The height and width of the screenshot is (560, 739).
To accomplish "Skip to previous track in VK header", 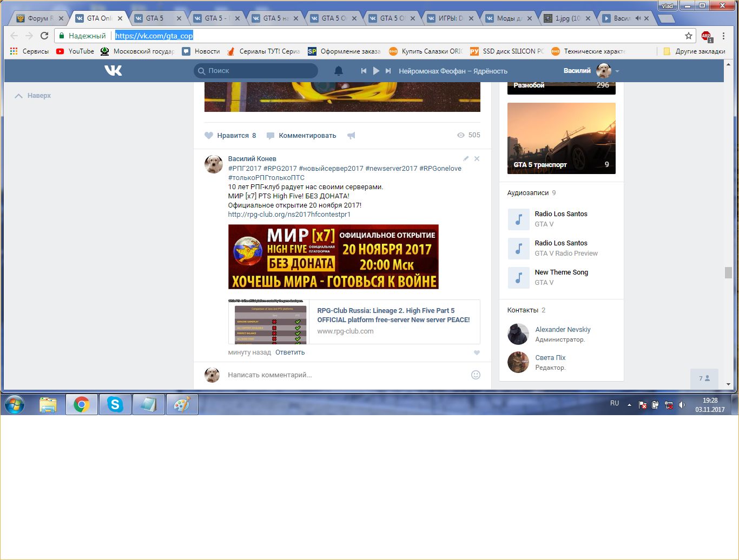I will tap(364, 71).
